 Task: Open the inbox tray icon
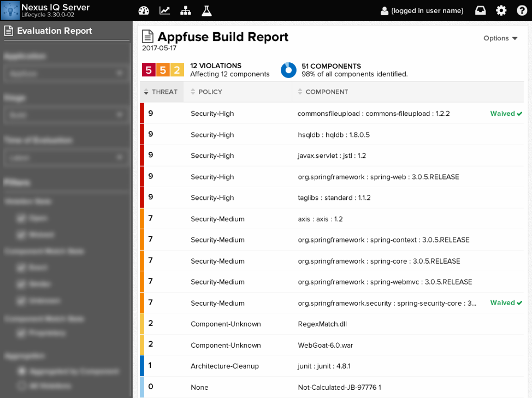(x=480, y=10)
